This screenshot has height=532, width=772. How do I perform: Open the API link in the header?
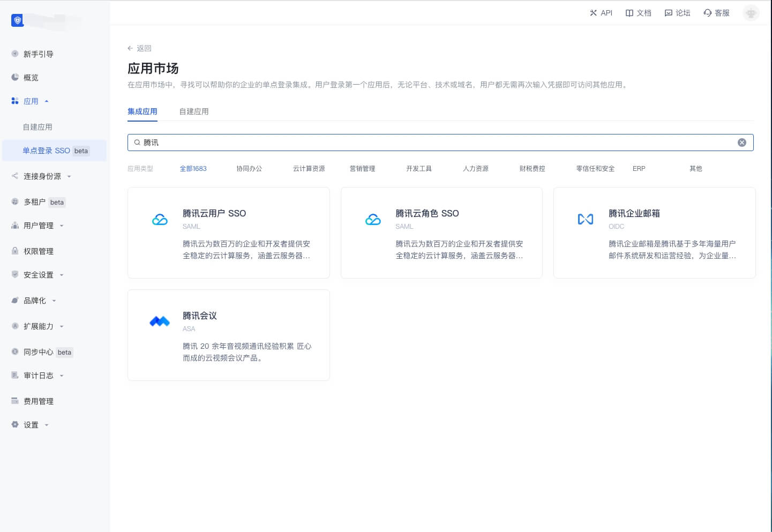click(601, 13)
